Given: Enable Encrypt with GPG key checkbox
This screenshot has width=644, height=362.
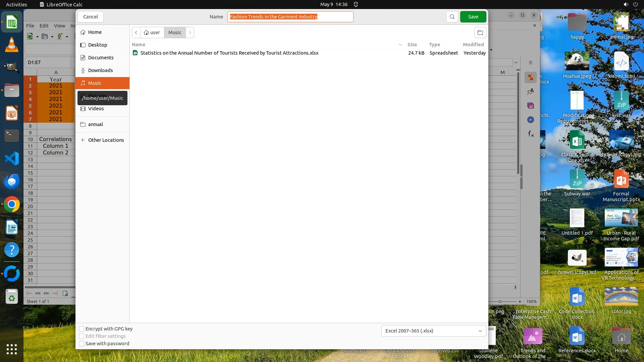Looking at the screenshot, I should 82,329.
